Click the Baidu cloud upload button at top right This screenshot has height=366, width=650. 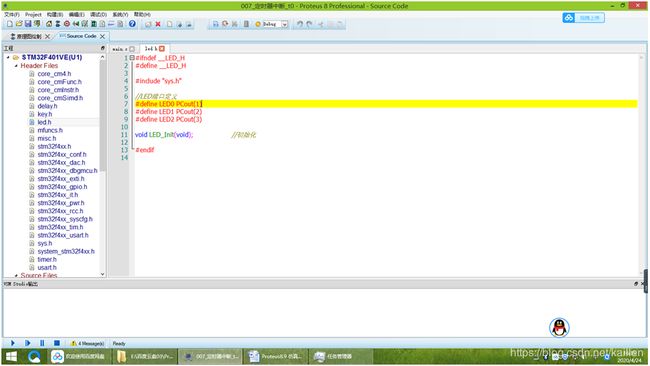tap(583, 18)
